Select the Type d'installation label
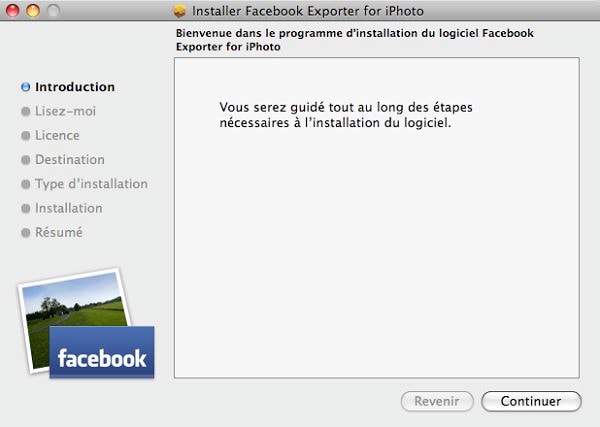 (x=91, y=184)
